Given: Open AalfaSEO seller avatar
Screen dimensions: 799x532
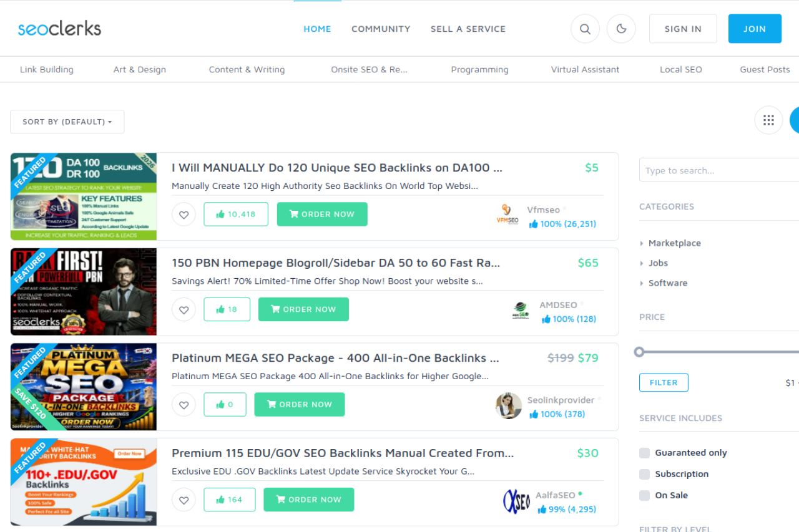Looking at the screenshot, I should point(516,501).
